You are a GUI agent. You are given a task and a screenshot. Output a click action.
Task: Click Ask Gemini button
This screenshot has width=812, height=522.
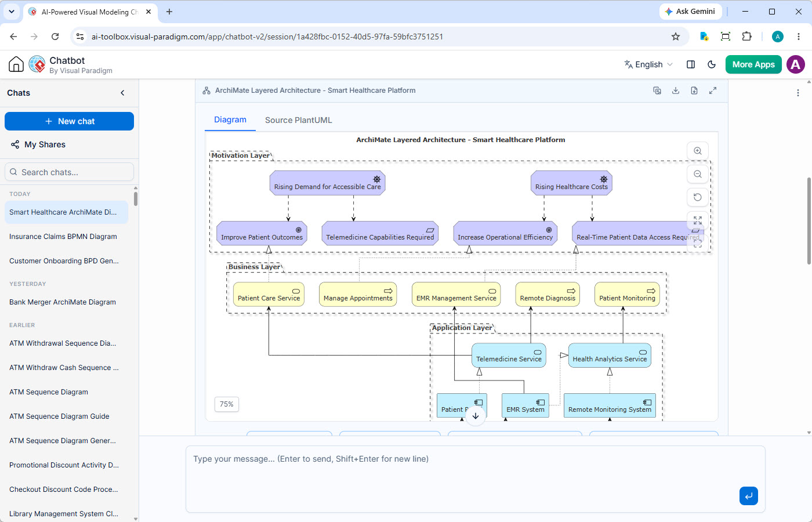coord(690,12)
